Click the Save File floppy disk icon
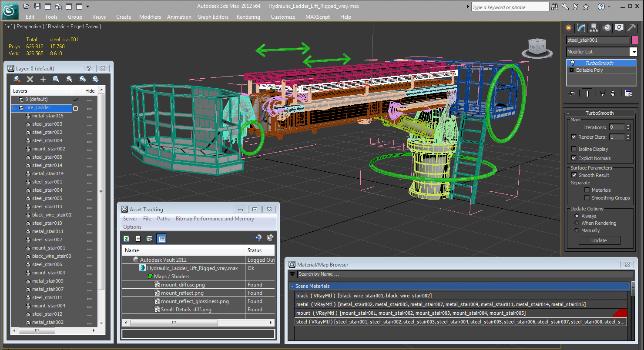This screenshot has height=350, width=644. pyautogui.click(x=37, y=6)
